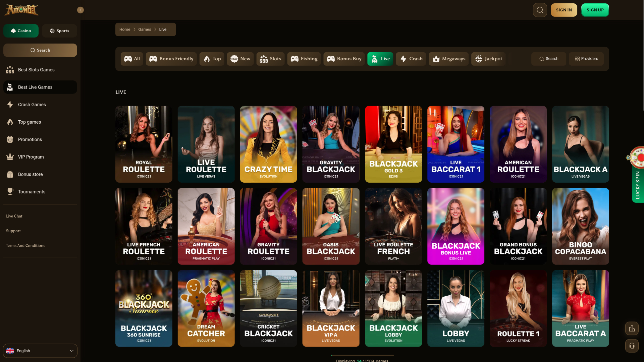Open Terms And Conditions link
This screenshot has width=644, height=362.
[x=25, y=246]
